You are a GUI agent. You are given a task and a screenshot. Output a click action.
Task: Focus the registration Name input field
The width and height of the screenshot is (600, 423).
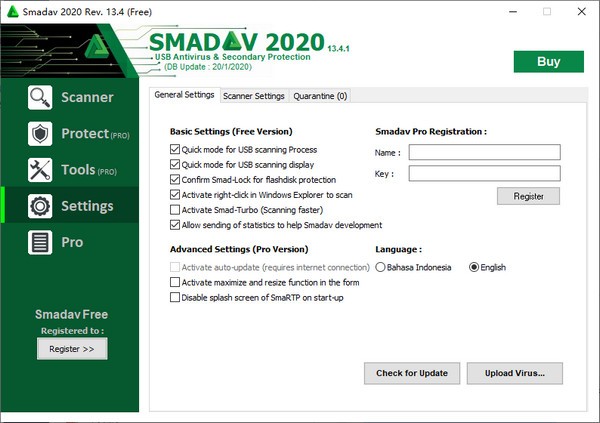[484, 152]
